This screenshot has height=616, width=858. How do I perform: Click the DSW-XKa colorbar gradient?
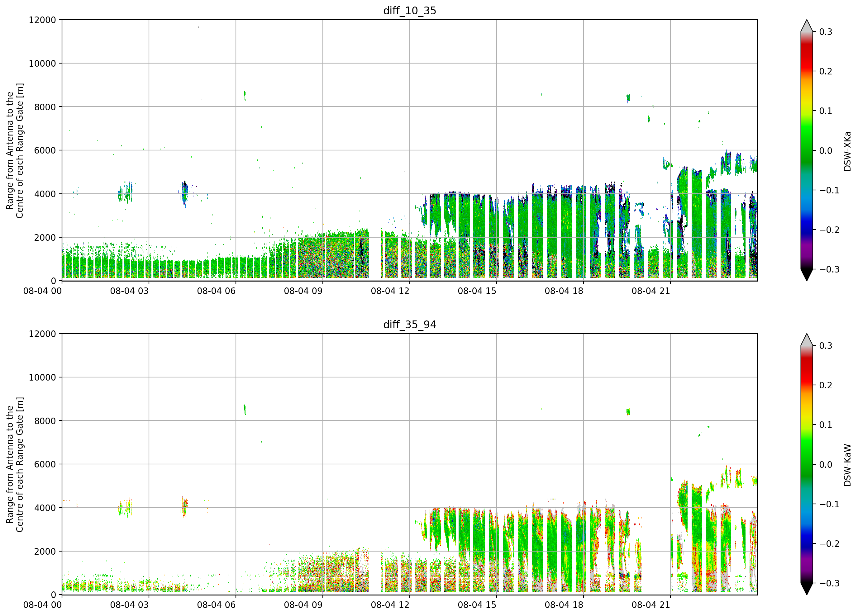807,150
